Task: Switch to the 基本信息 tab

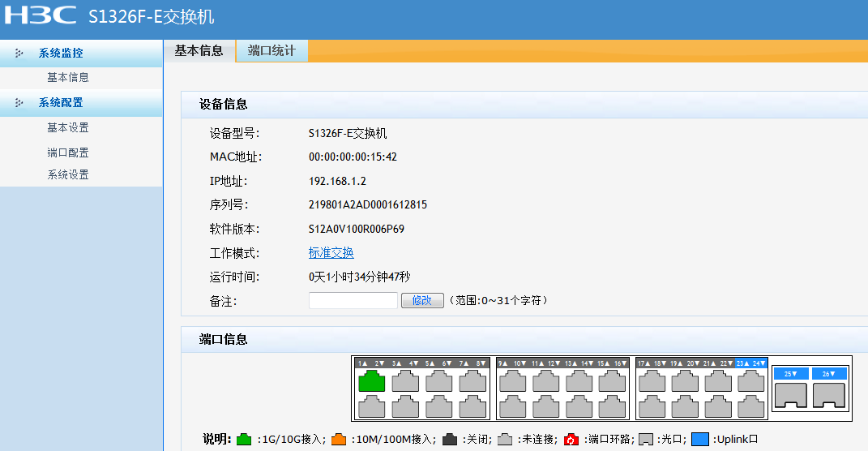Action: click(x=199, y=51)
